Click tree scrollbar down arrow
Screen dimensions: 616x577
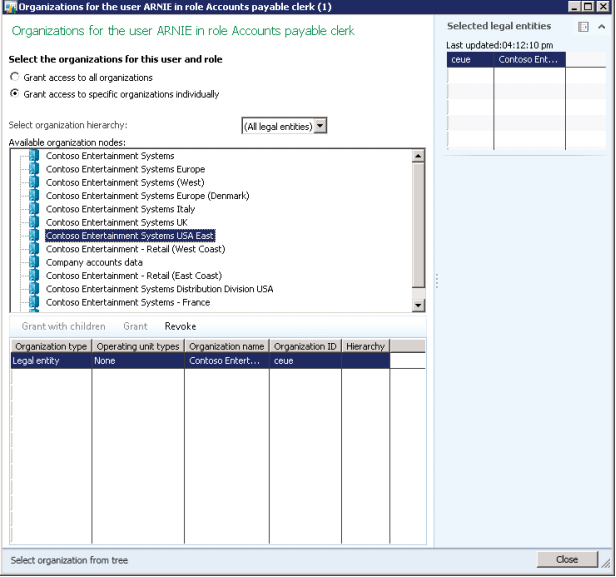[x=418, y=305]
